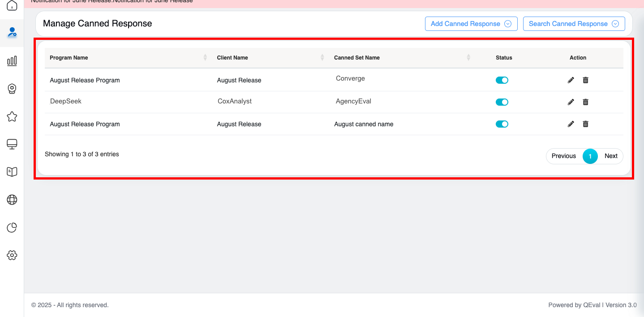Select the user management sidebar icon
This screenshot has height=317, width=644.
click(12, 32)
